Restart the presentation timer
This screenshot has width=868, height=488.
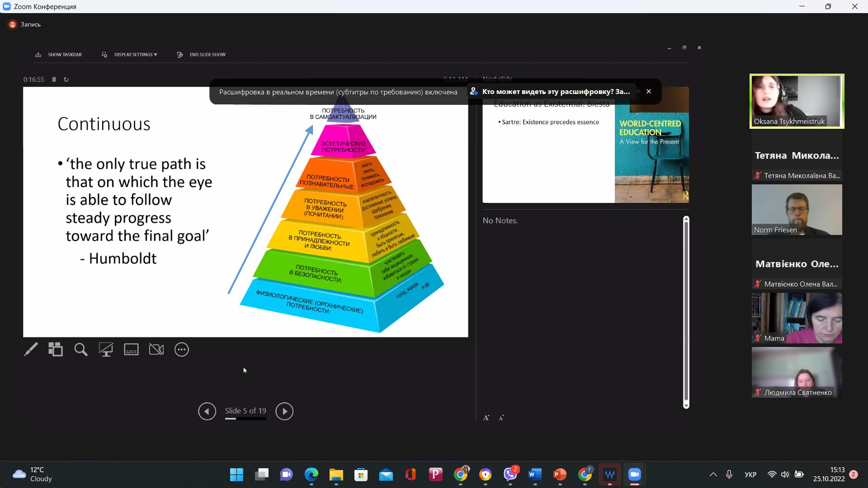[x=66, y=80]
